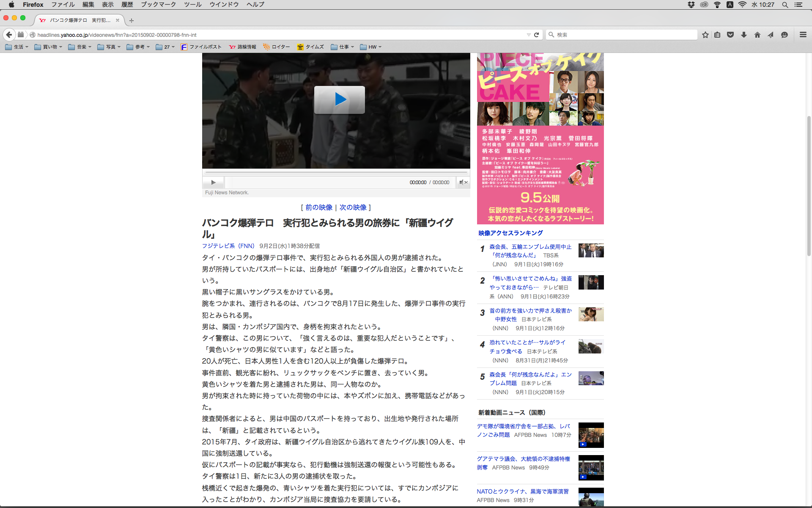Click the video progress seek bar
The image size is (812, 508).
[336, 172]
